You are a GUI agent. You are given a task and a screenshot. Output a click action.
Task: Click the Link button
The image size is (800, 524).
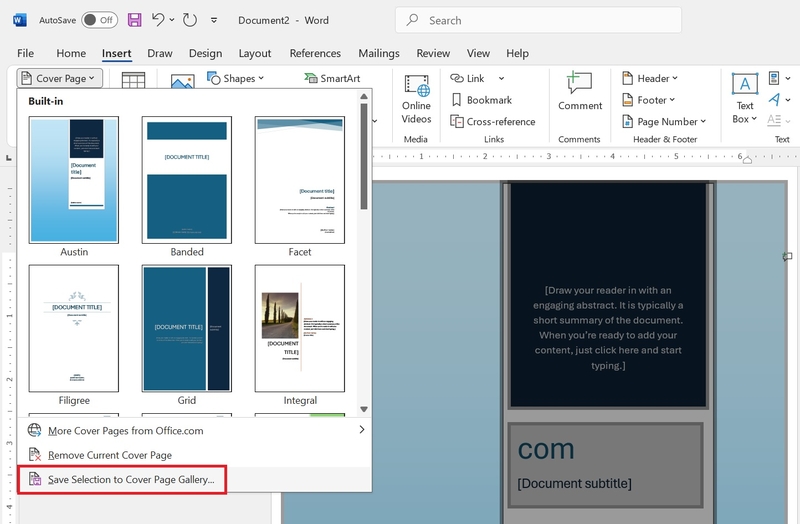tap(467, 78)
